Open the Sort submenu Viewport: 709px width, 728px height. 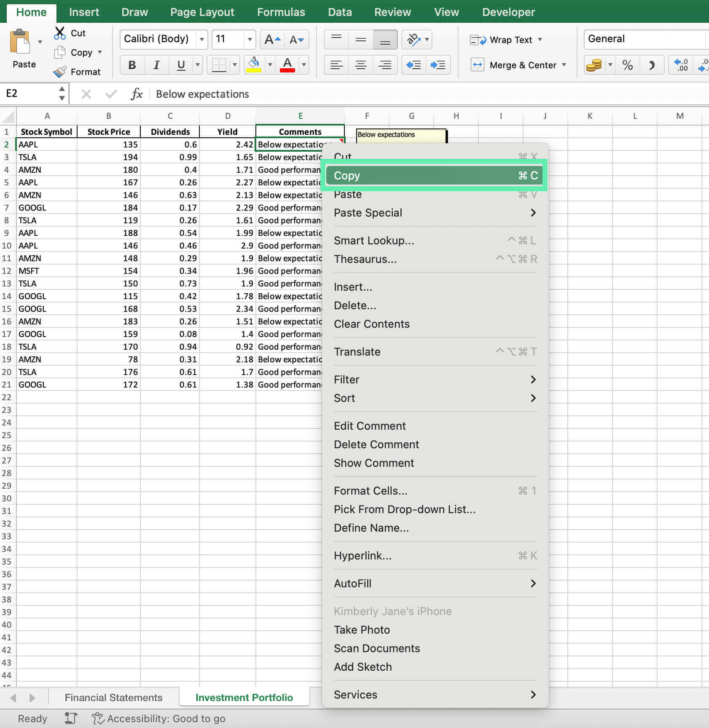[x=434, y=398]
